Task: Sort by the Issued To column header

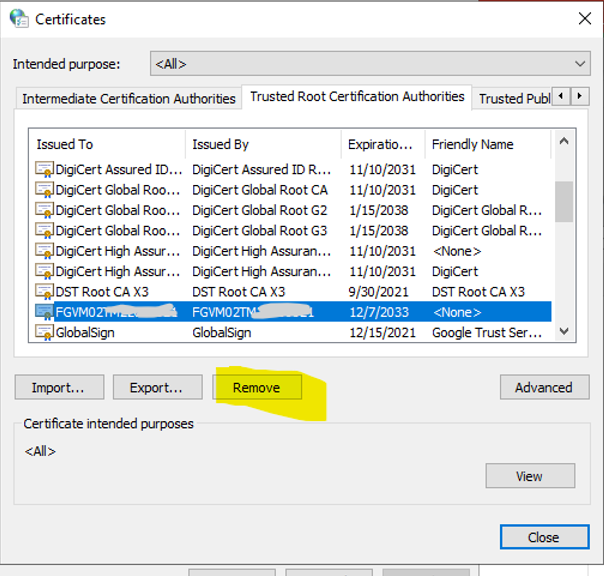Action: pyautogui.click(x=107, y=144)
